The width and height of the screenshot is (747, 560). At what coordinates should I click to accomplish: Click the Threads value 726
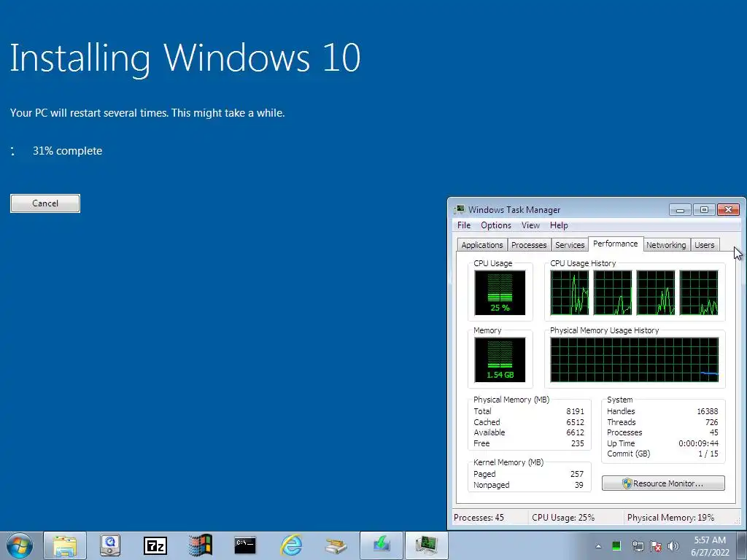712,422
